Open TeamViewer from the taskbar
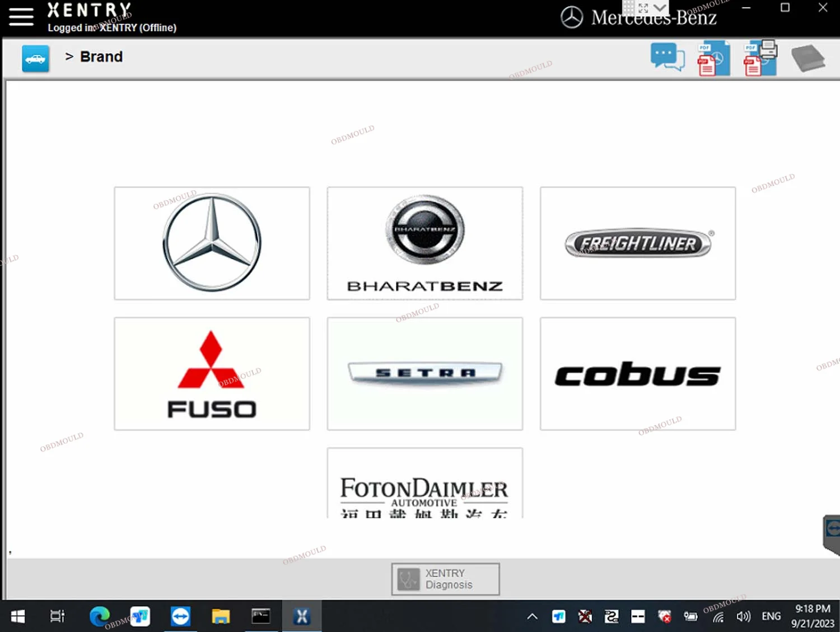Screen dimensions: 840x632 click(180, 616)
